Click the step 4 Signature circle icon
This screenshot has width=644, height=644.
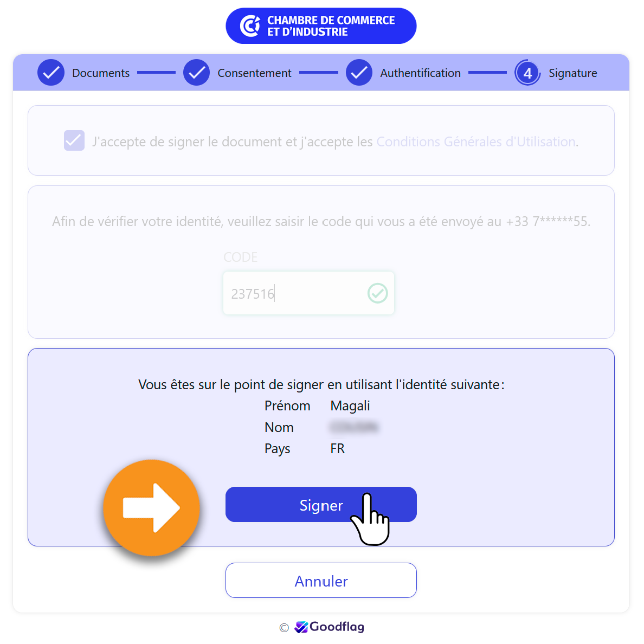coord(527,73)
